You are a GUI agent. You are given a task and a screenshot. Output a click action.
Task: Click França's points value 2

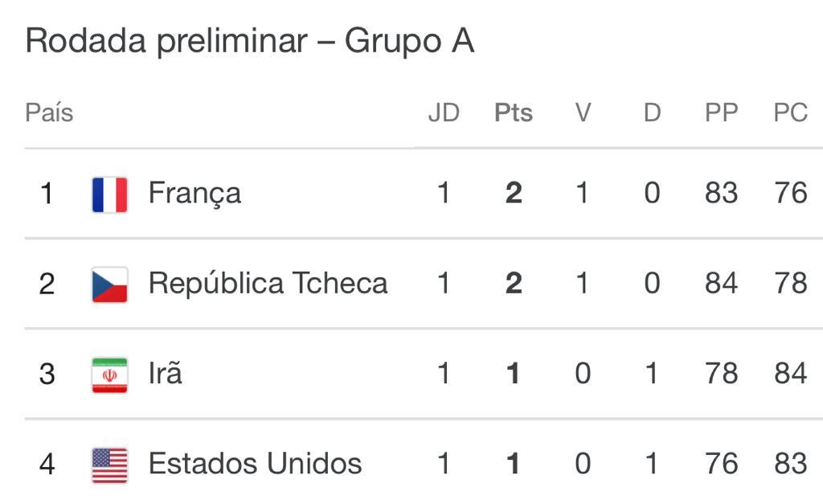514,193
